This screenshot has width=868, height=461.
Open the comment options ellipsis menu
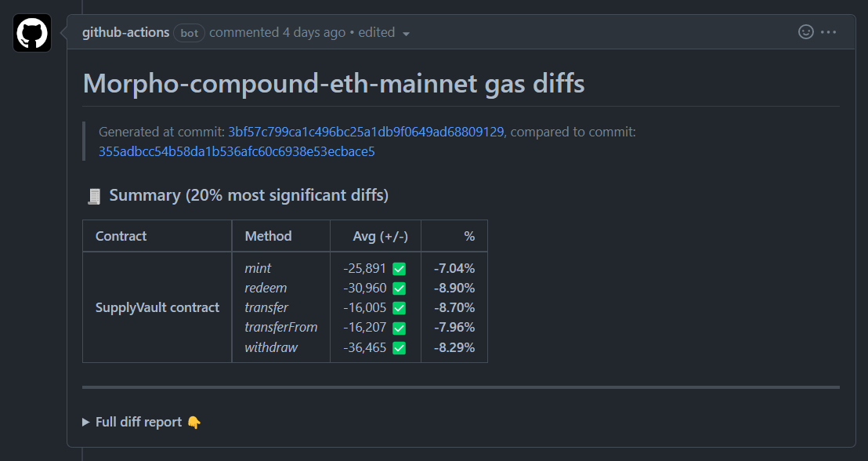828,32
